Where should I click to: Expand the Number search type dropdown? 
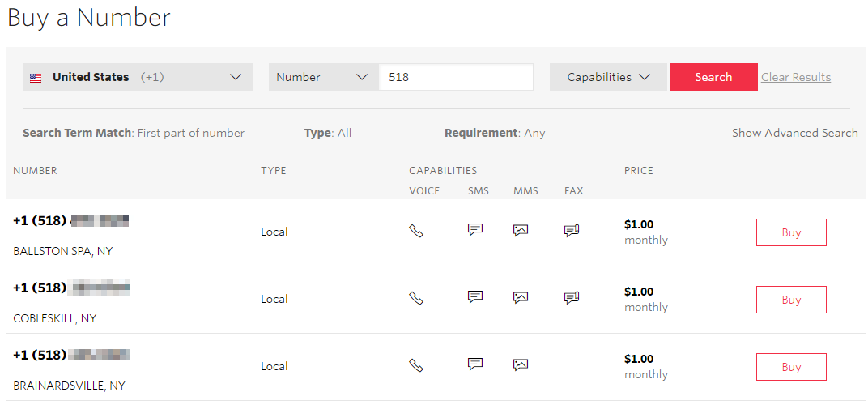tap(323, 77)
